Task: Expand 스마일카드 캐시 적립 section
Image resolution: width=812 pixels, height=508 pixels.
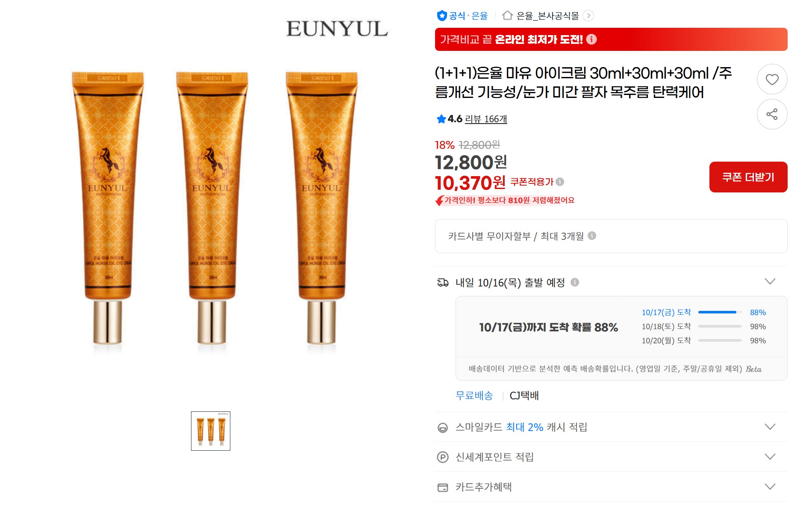Action: (x=770, y=427)
